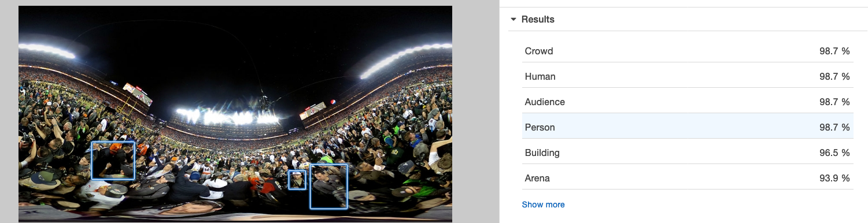Collapse the Results section triangle
The width and height of the screenshot is (868, 223).
click(514, 20)
